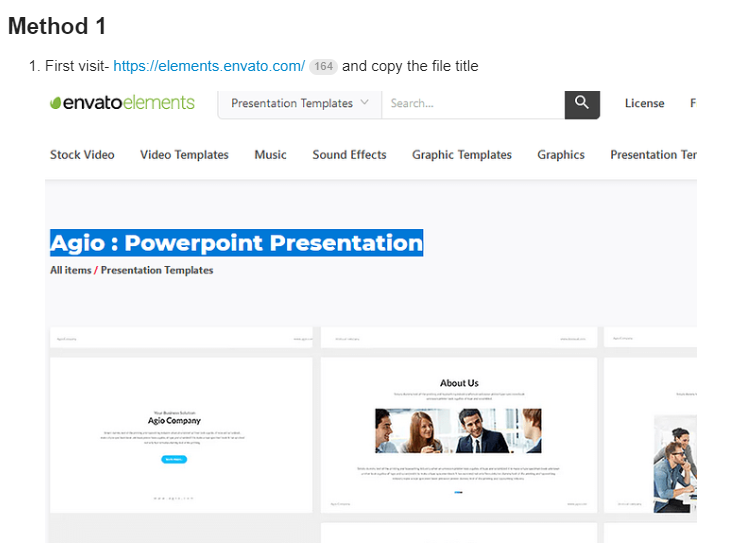732x550 pixels.
Task: Go to Stock Video category
Action: tap(82, 155)
